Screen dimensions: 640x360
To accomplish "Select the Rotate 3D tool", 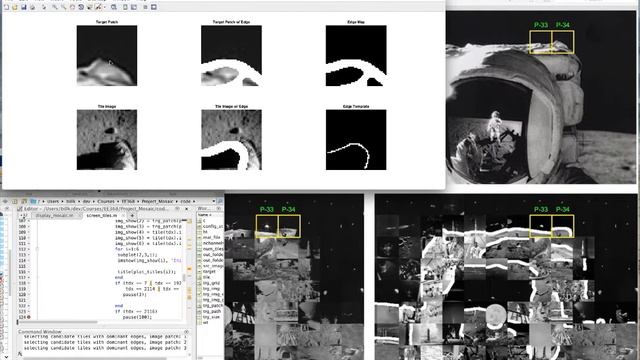I will [81, 7].
